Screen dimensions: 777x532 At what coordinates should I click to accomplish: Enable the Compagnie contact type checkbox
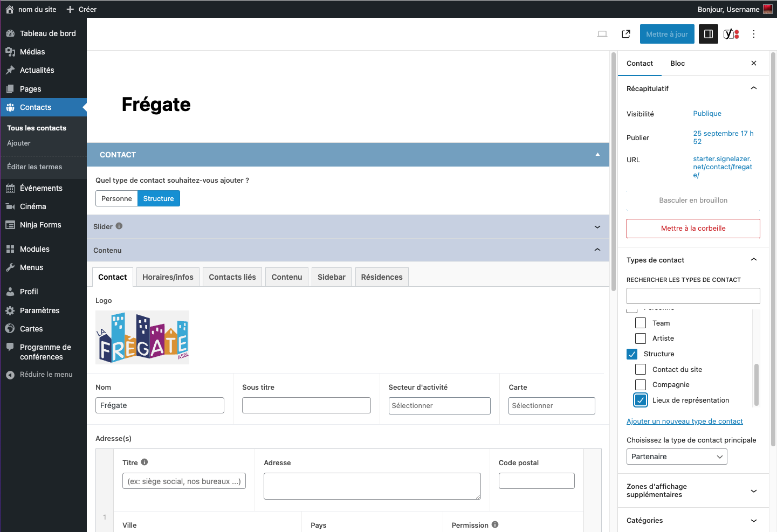(640, 384)
